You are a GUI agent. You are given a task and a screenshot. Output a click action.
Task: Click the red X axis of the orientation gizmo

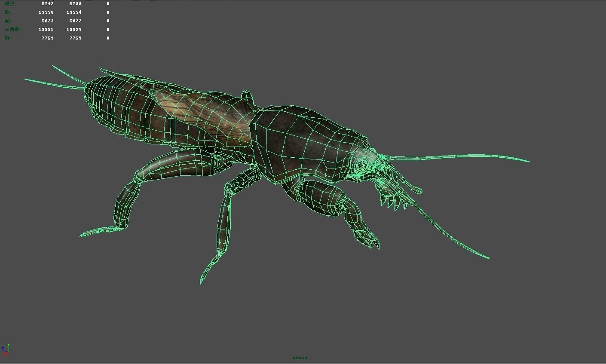(x=5, y=354)
